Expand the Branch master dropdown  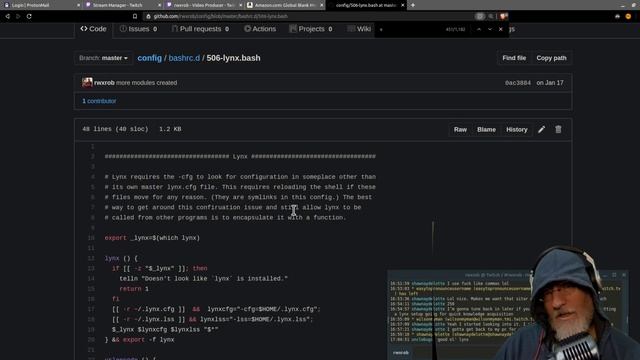click(103, 58)
